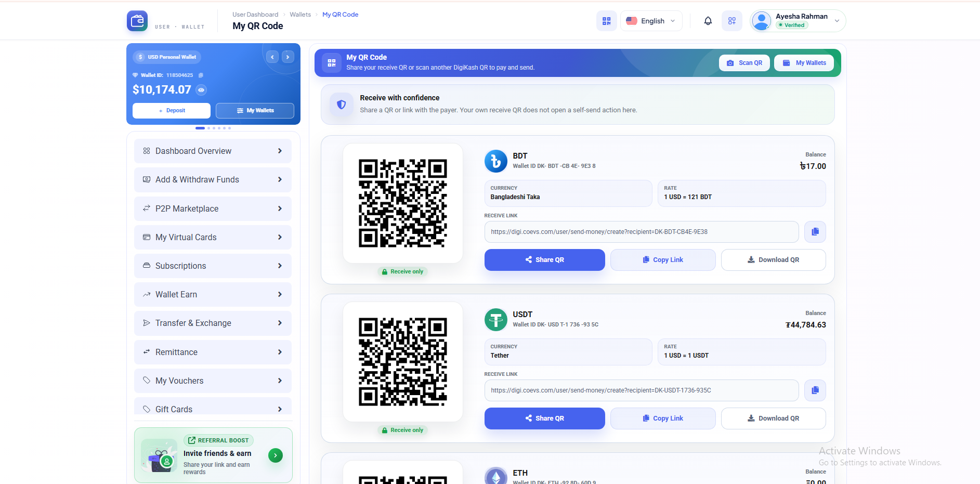Screen dimensions: 980x484
Task: Expand Subscriptions chevron
Action: [x=280, y=266]
